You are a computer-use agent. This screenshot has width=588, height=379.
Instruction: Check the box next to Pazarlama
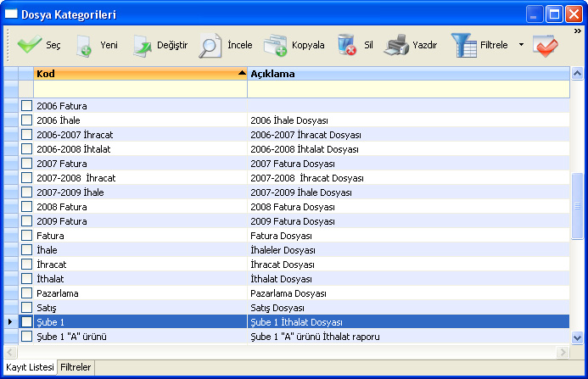[26, 293]
